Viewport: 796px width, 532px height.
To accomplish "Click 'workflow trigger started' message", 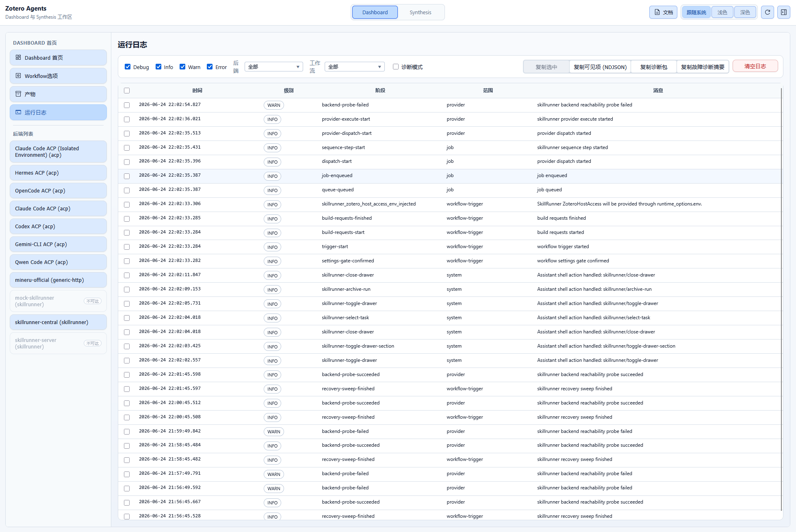I will point(563,247).
